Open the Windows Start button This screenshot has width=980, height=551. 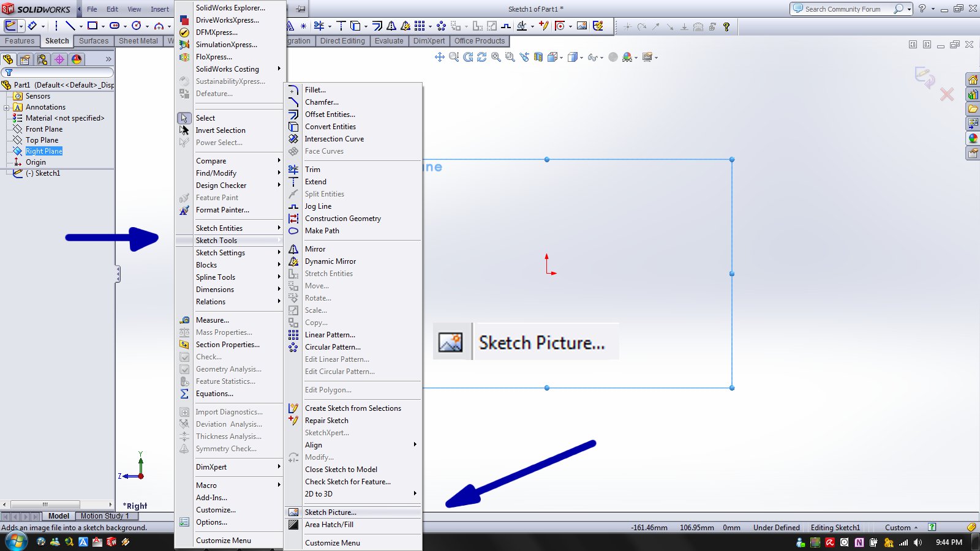tap(16, 542)
